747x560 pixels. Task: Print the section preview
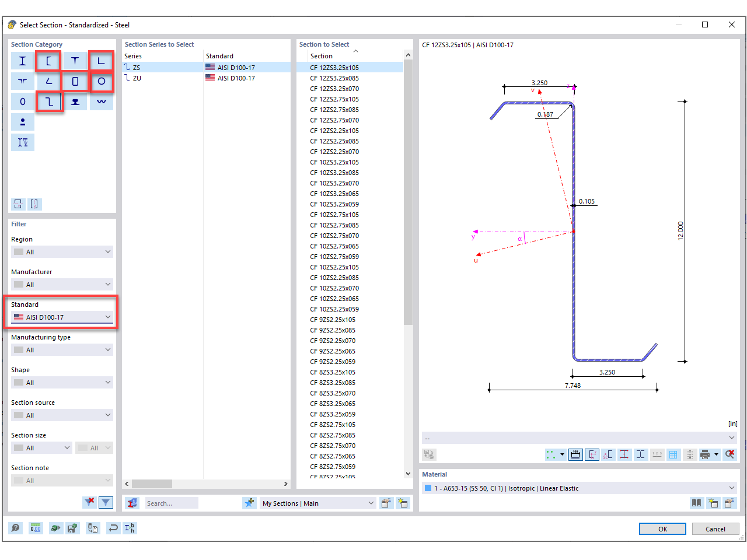point(705,454)
